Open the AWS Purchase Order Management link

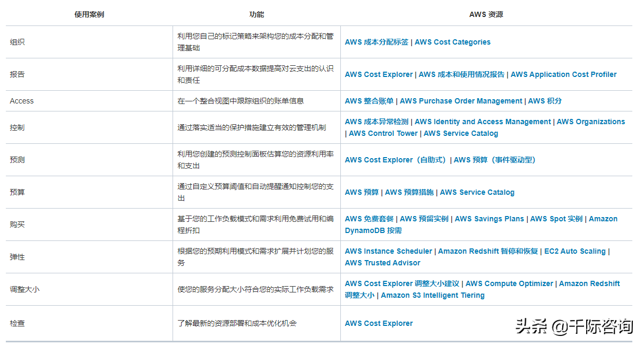pos(461,101)
